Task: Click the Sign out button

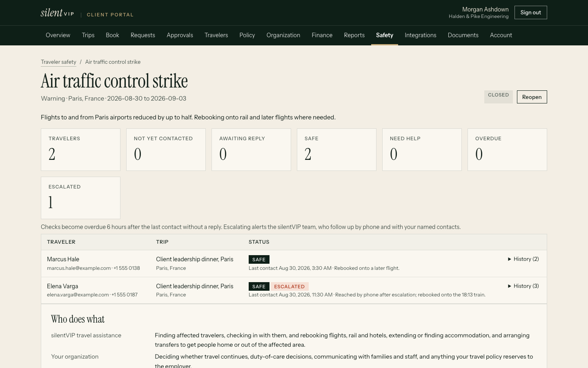Action: [531, 13]
